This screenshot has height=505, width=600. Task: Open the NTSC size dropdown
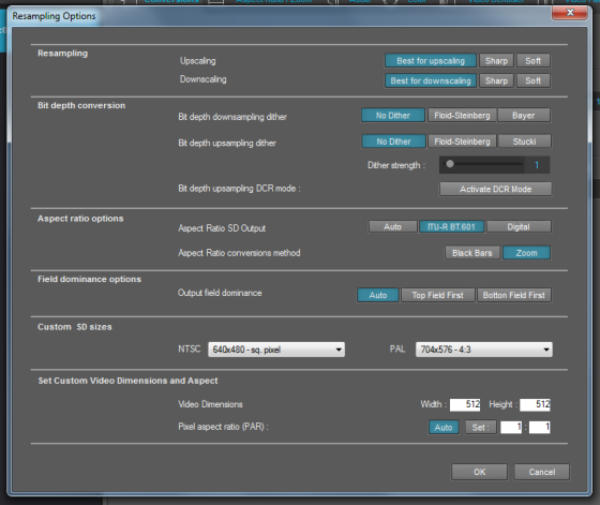[276, 350]
